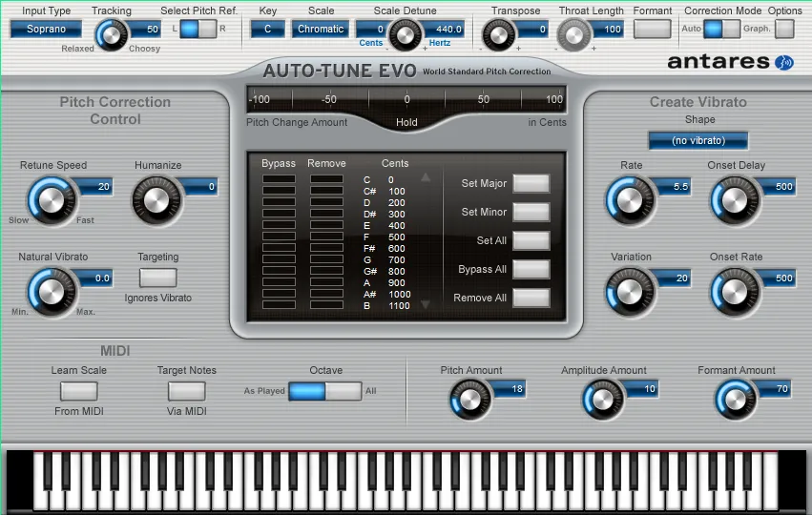Toggle the Octave As Played/All switch
Screen dimensions: 812x515
(x=325, y=391)
